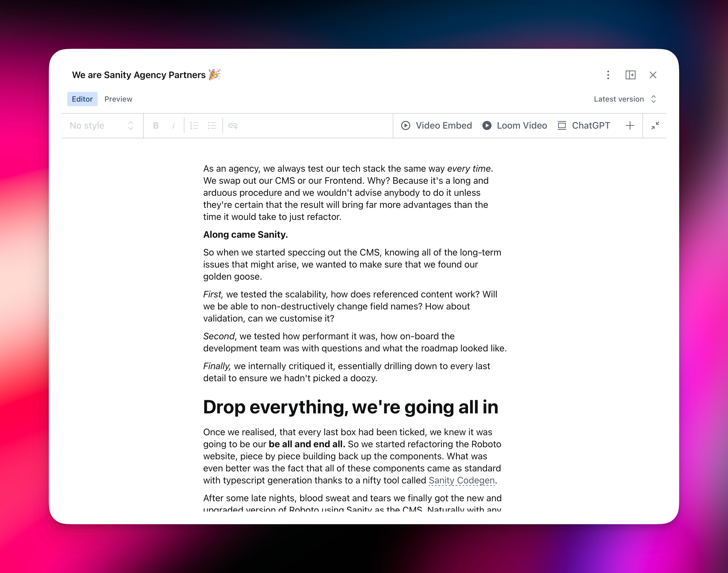Close the document pane
Image resolution: width=728 pixels, height=573 pixels.
653,75
